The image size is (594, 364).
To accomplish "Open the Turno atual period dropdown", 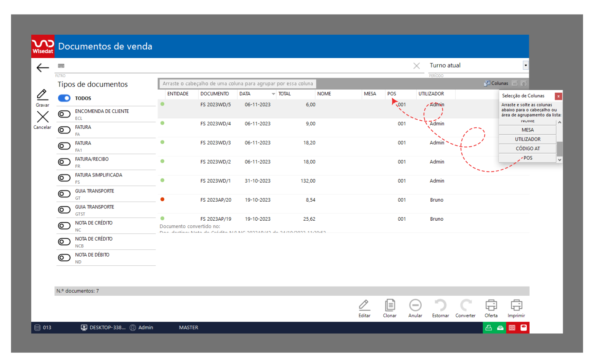I will click(525, 66).
